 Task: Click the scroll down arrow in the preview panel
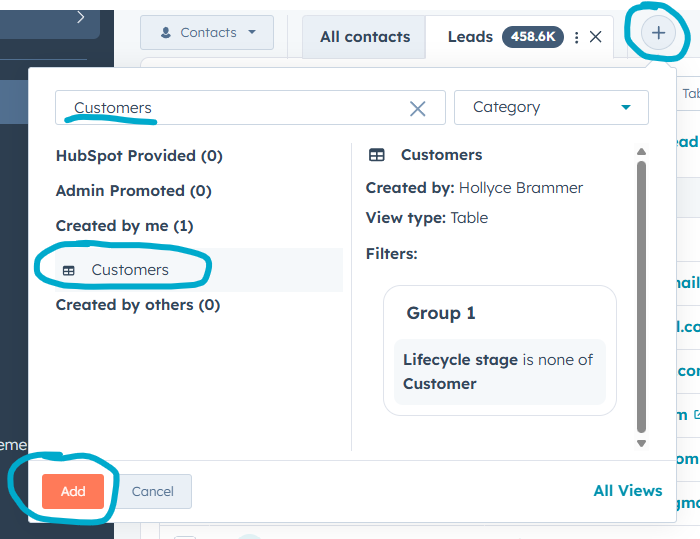tap(641, 442)
